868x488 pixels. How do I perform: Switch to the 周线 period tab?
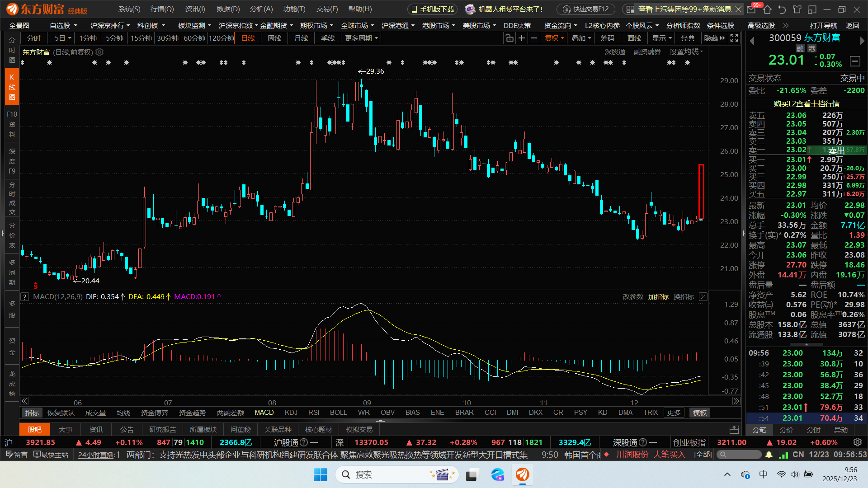click(x=274, y=38)
